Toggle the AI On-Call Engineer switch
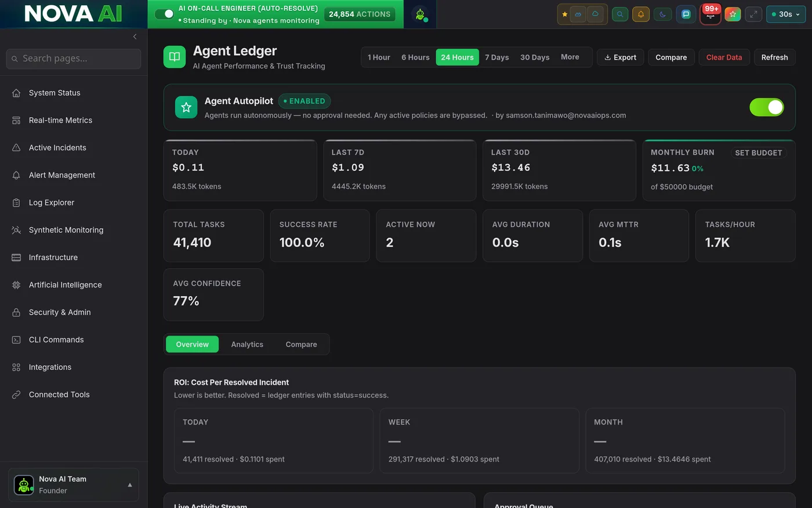812x508 pixels. click(x=165, y=14)
